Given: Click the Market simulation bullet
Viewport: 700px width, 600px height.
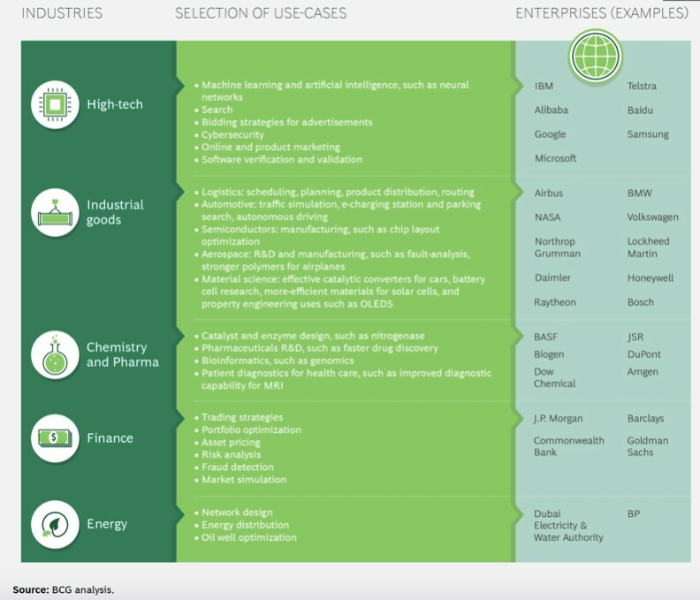Looking at the screenshot, I should pyautogui.click(x=240, y=480).
